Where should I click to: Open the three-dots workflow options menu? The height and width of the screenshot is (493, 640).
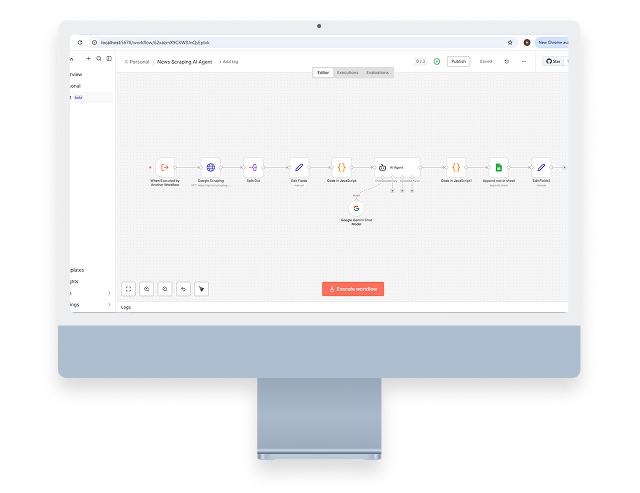point(524,61)
